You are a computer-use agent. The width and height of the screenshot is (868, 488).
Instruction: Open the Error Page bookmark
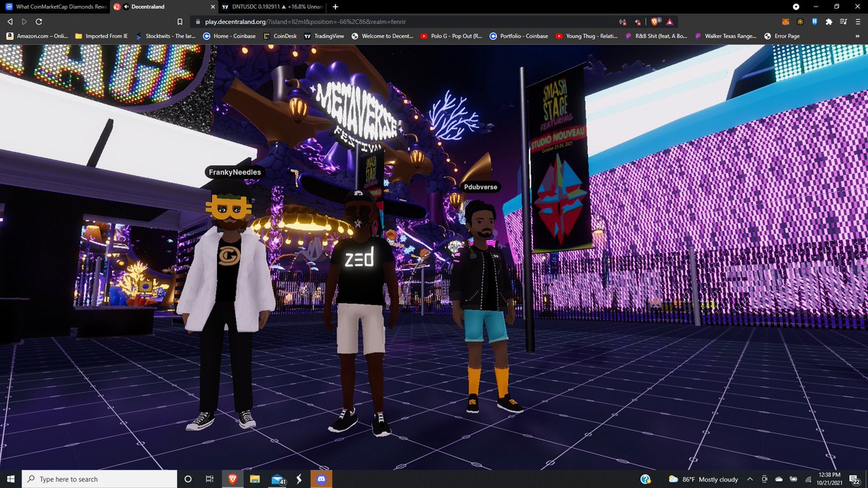pos(782,35)
